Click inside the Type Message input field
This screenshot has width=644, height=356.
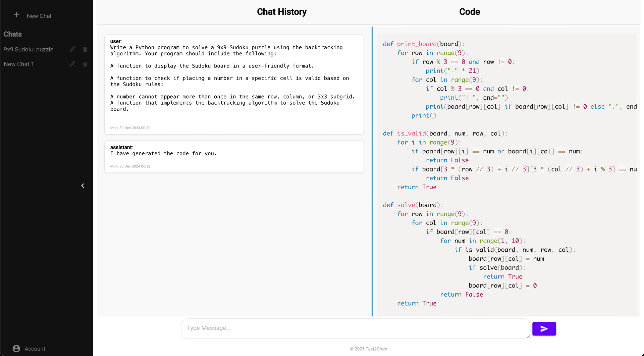tap(355, 328)
